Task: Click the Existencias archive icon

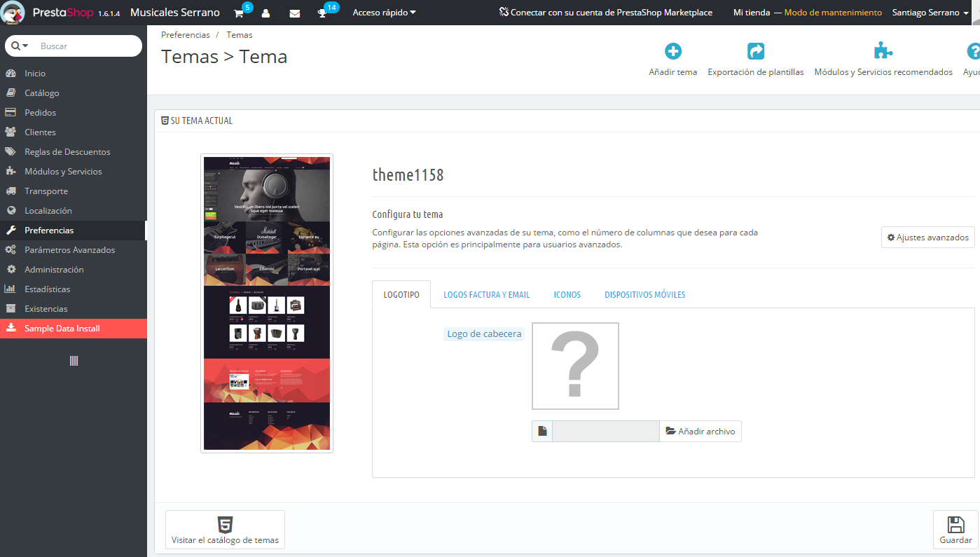Action: (x=11, y=309)
